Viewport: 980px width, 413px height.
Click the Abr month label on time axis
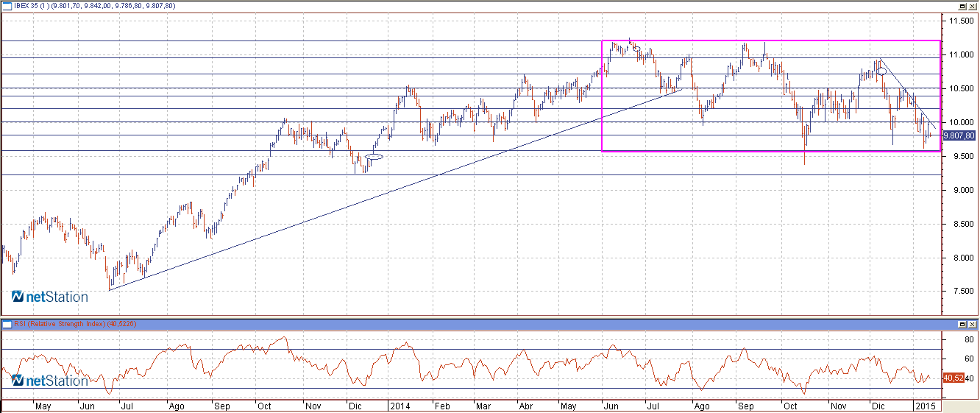[x=526, y=406]
